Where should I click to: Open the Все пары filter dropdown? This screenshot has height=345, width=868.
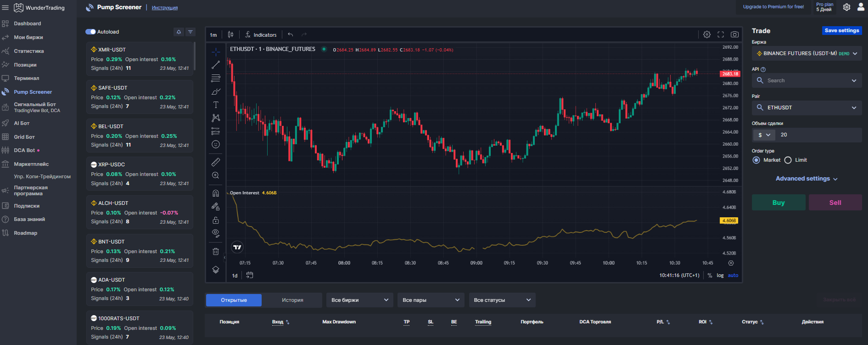(x=431, y=300)
